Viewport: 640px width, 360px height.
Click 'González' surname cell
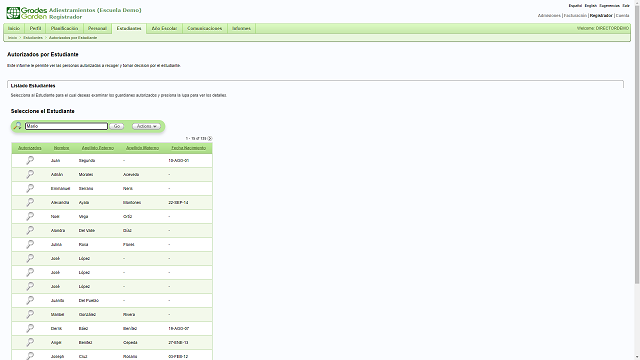[x=87, y=314]
